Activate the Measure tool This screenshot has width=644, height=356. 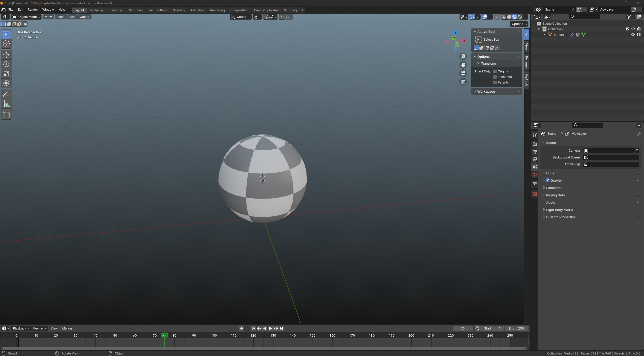click(6, 104)
